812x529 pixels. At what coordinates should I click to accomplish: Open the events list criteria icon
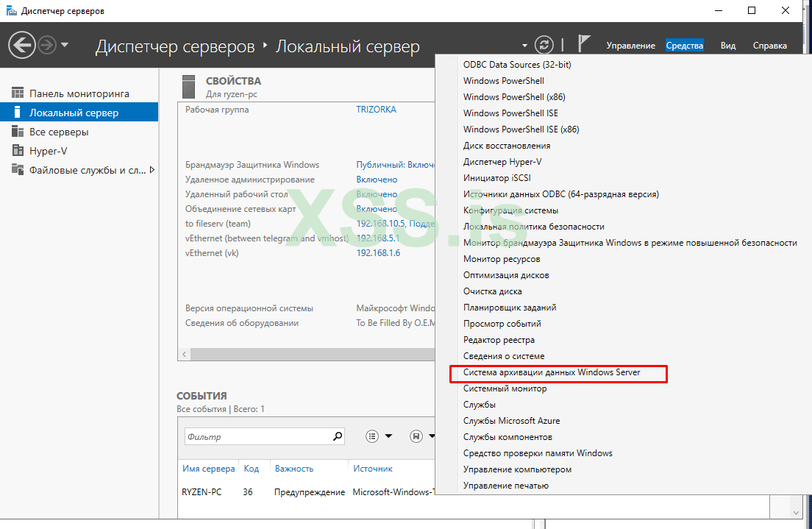tap(372, 436)
